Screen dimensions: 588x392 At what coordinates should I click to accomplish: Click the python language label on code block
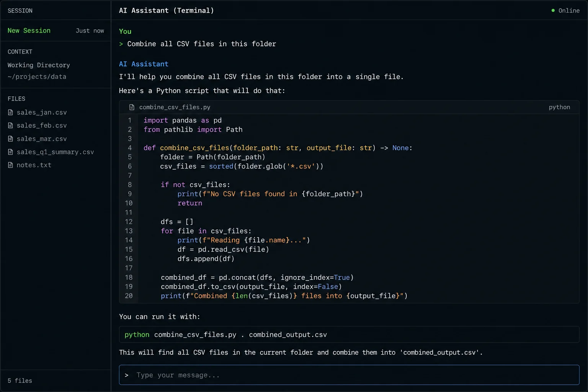(x=559, y=107)
